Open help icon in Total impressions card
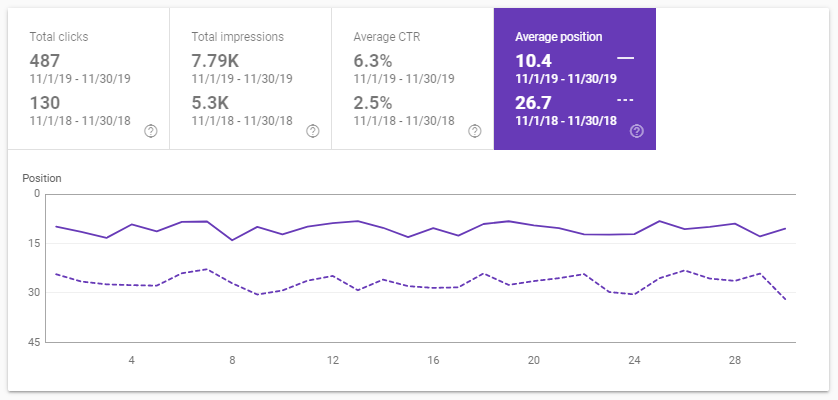838x400 pixels. (312, 130)
